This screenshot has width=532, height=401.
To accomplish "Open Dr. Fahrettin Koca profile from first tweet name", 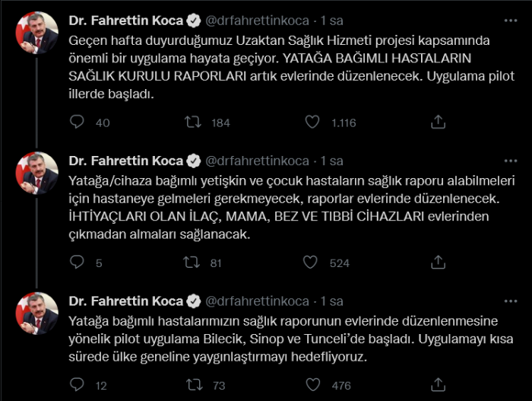I will [x=126, y=21].
